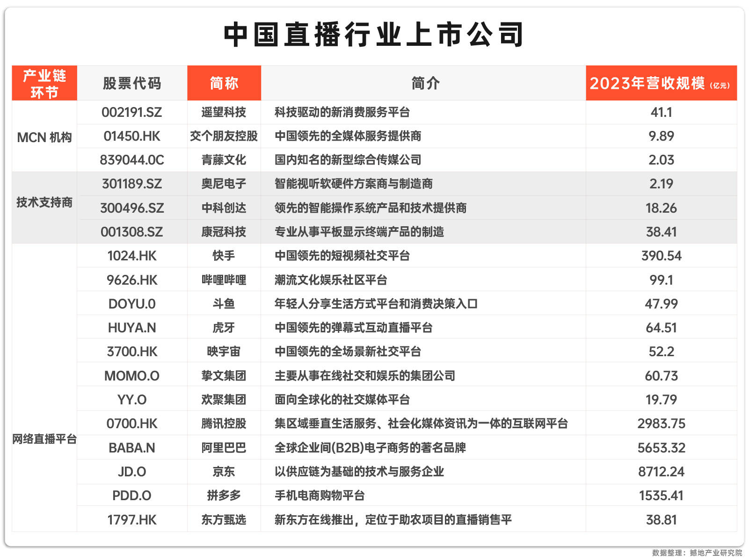Click the 简称 column header
The image size is (749, 560).
pos(224,83)
